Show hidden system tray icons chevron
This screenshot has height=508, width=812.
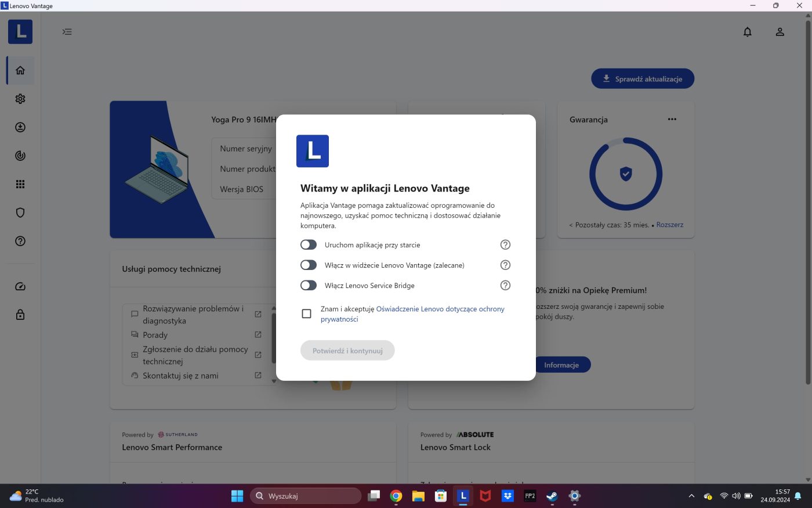[691, 496]
